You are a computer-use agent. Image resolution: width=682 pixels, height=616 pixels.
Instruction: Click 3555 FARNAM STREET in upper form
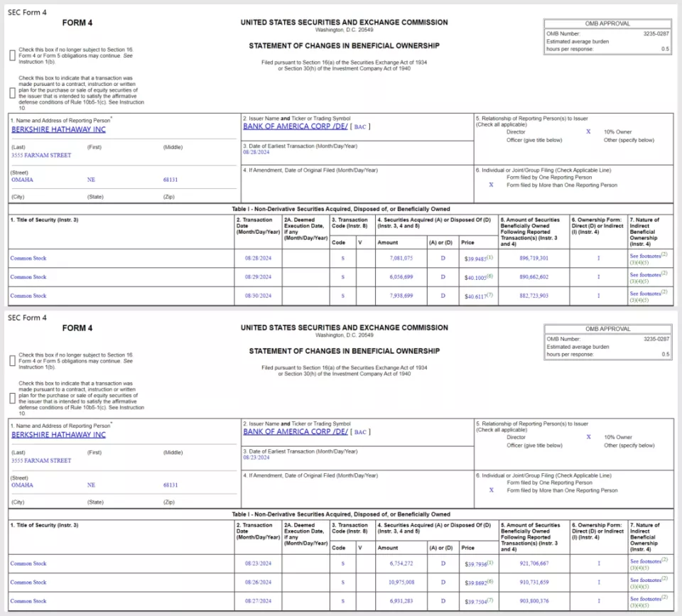41,156
